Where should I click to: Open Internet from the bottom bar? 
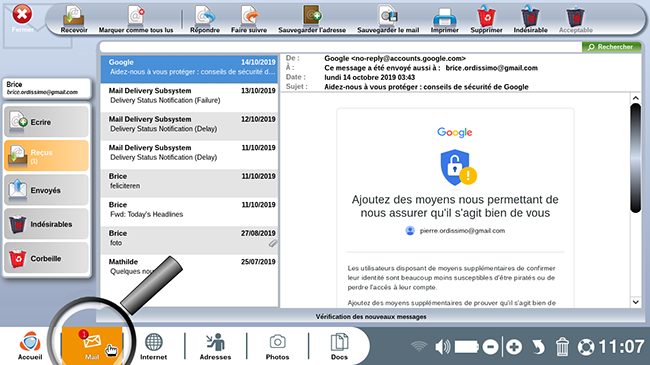[x=153, y=346]
